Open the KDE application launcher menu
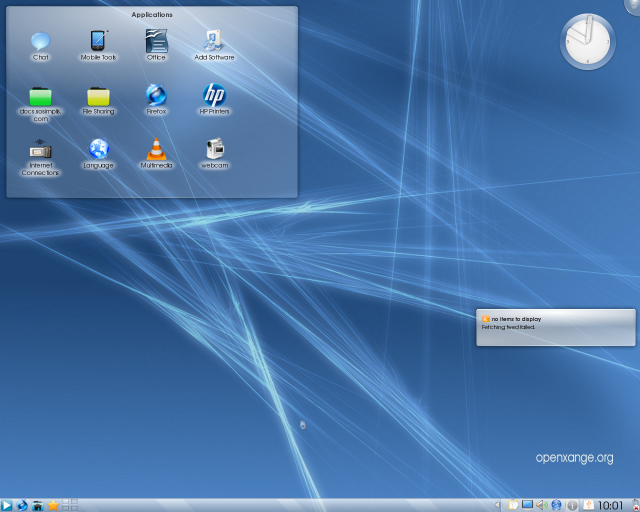 pyautogui.click(x=7, y=505)
